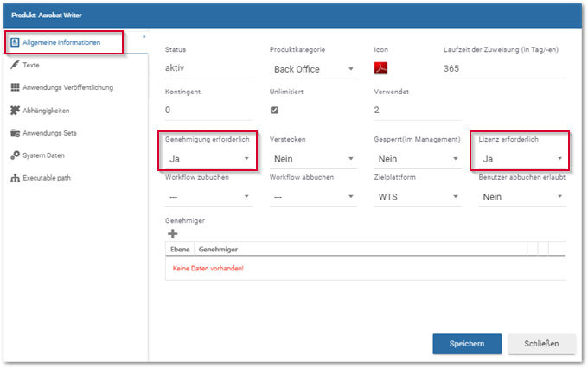Click the feather icon beside Texte

pos(15,65)
